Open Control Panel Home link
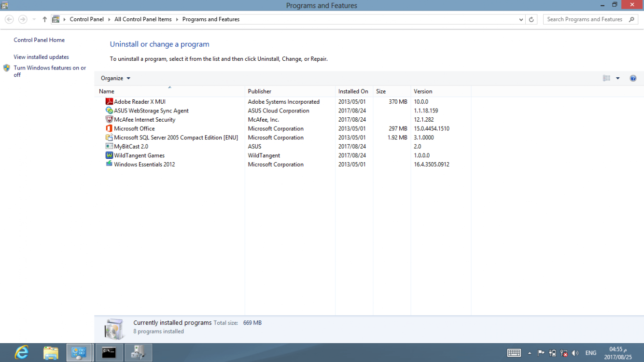 pos(39,40)
